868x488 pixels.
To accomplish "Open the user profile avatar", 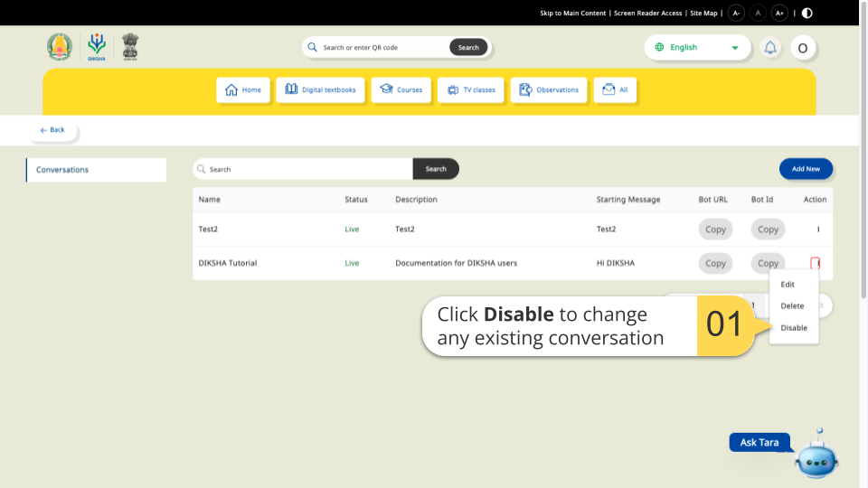I will pyautogui.click(x=803, y=48).
